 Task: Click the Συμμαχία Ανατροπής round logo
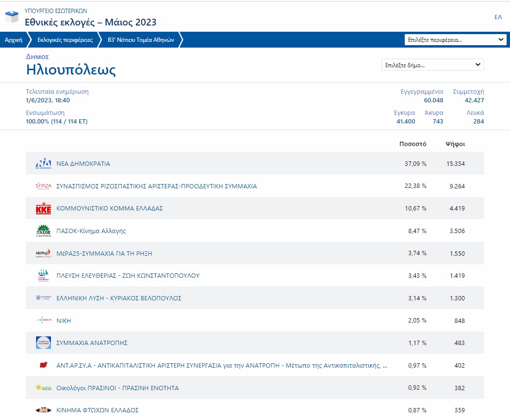pos(43,343)
